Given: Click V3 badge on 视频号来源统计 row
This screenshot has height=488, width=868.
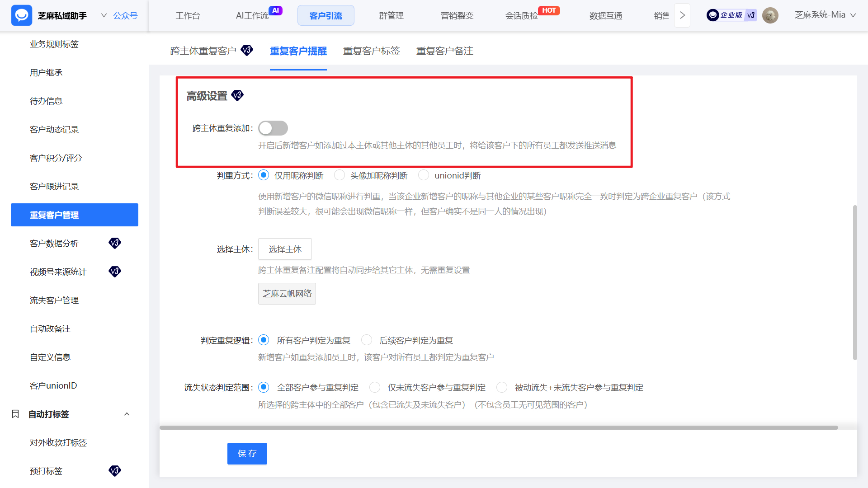Looking at the screenshot, I should 115,272.
